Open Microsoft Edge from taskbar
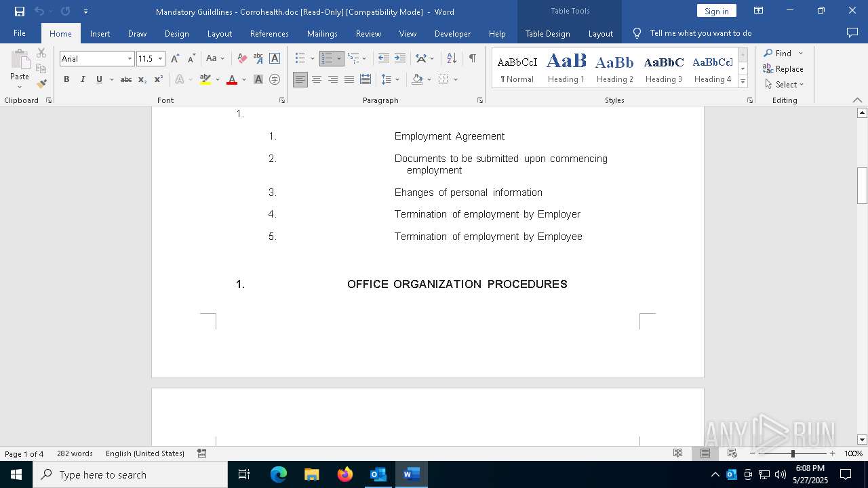 click(x=279, y=474)
